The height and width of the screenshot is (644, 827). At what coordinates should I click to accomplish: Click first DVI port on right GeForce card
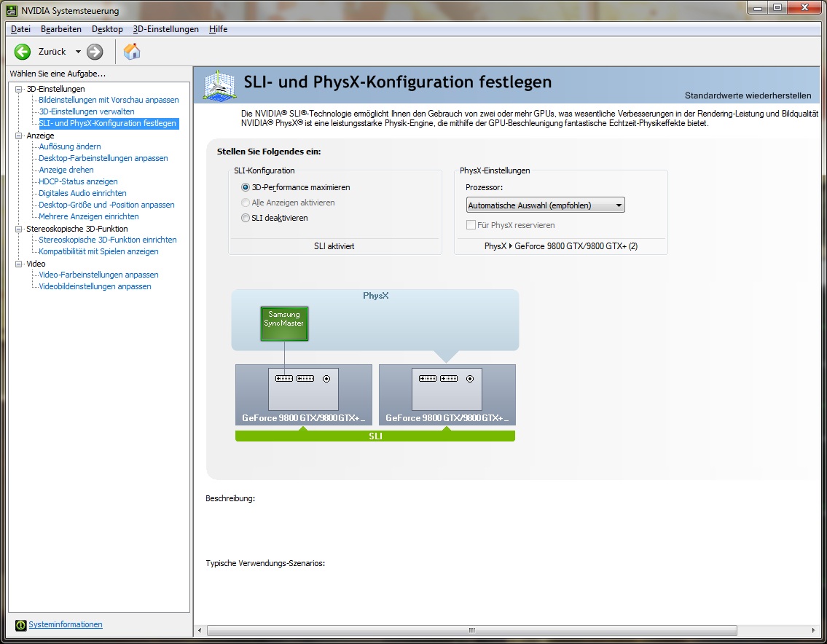(x=428, y=379)
